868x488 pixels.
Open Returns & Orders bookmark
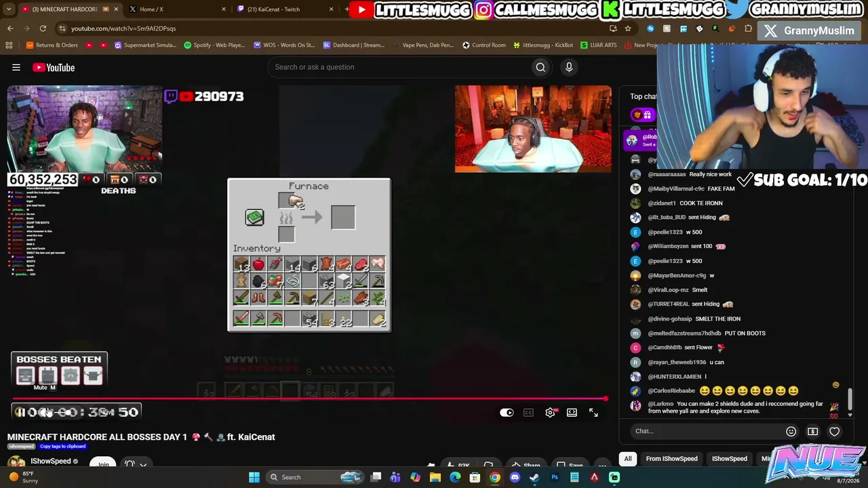52,45
